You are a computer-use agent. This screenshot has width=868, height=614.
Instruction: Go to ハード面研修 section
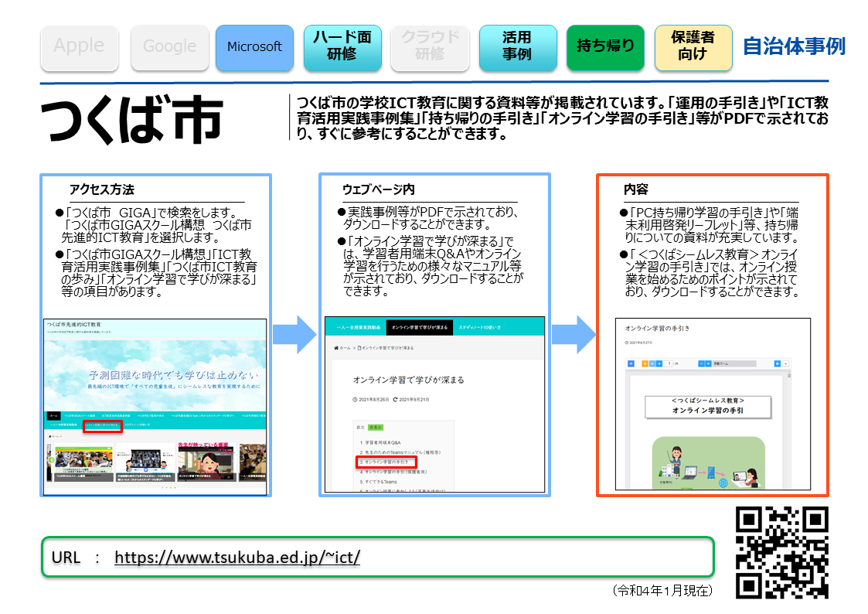(x=342, y=48)
